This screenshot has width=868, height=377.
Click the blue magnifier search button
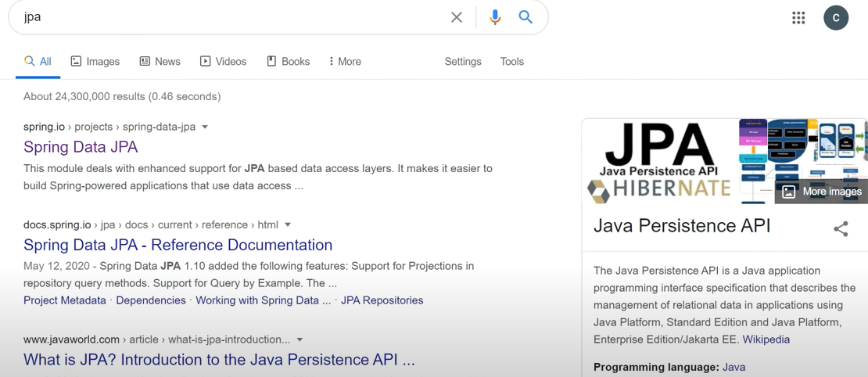coord(525,17)
